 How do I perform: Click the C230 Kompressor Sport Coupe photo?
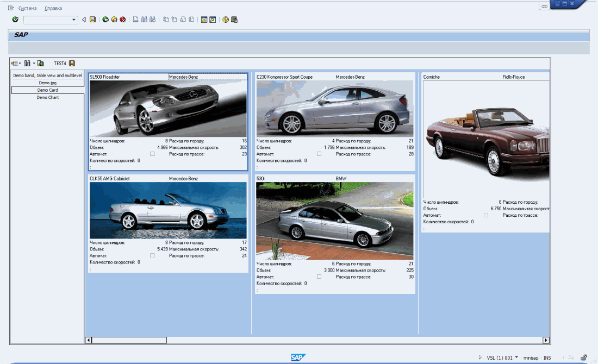click(x=335, y=109)
